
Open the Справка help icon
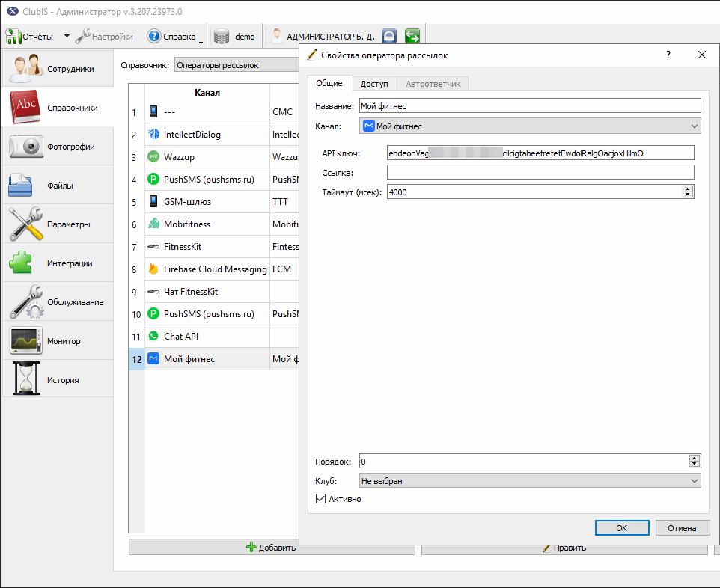(154, 36)
